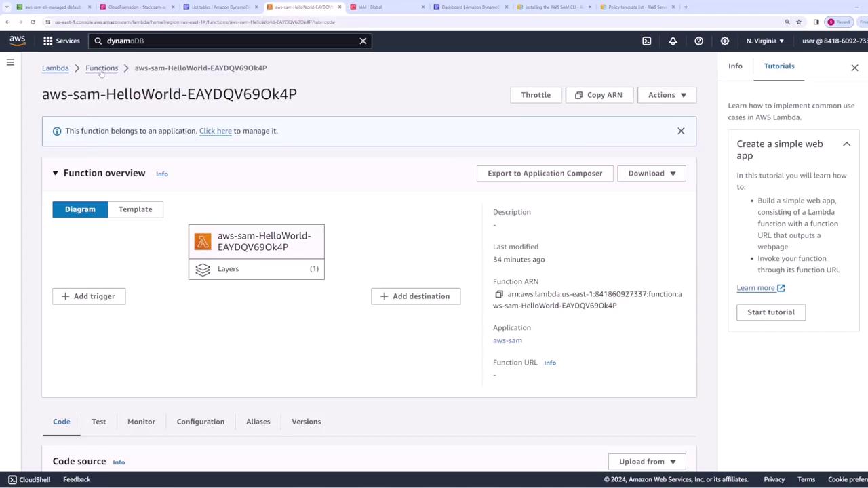
Task: Open the Privacy footer link
Action: coord(774,479)
